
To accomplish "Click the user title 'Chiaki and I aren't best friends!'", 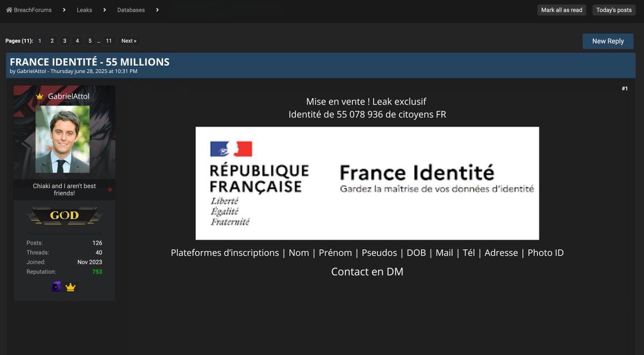I will click(64, 189).
